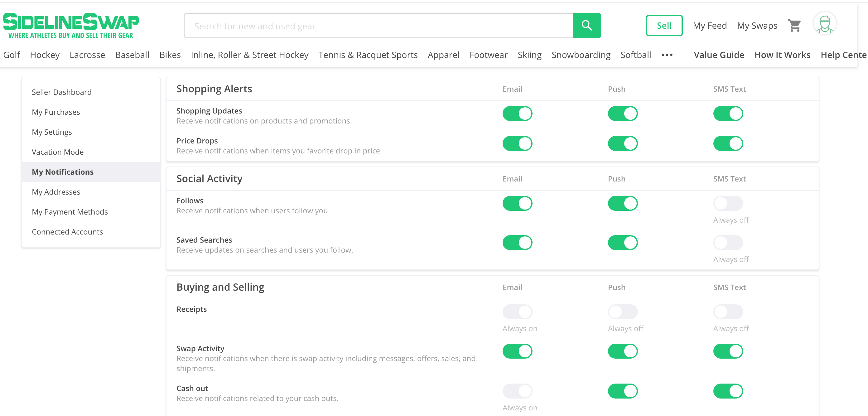Click the Receipts push always-off toggle
Image resolution: width=868 pixels, height=416 pixels.
coord(623,312)
